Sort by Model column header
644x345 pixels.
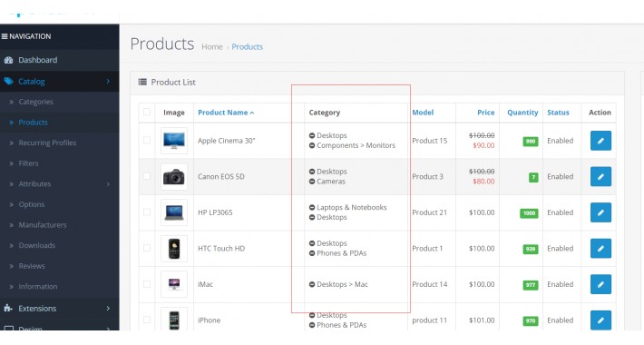click(423, 113)
